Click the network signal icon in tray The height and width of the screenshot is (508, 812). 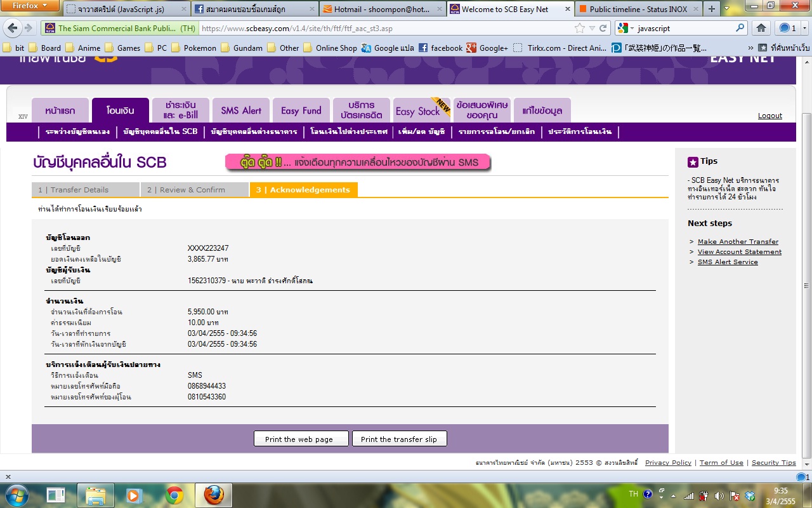pyautogui.click(x=688, y=495)
